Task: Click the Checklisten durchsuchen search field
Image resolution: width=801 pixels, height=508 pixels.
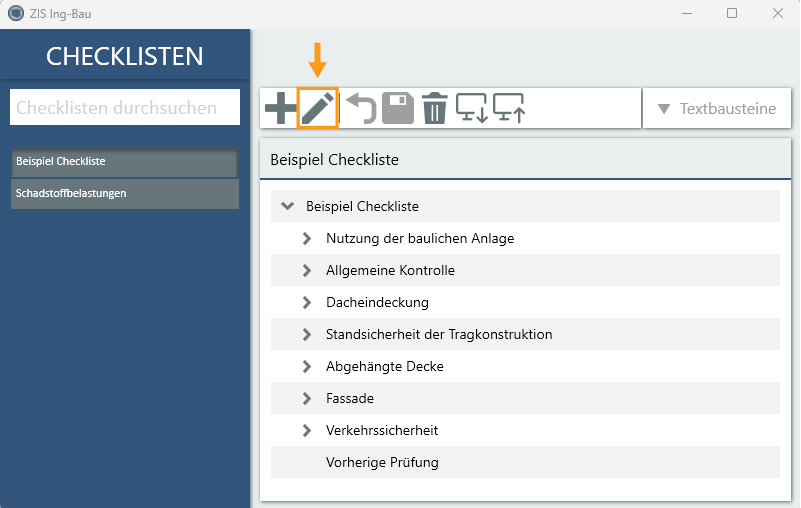Action: click(125, 107)
